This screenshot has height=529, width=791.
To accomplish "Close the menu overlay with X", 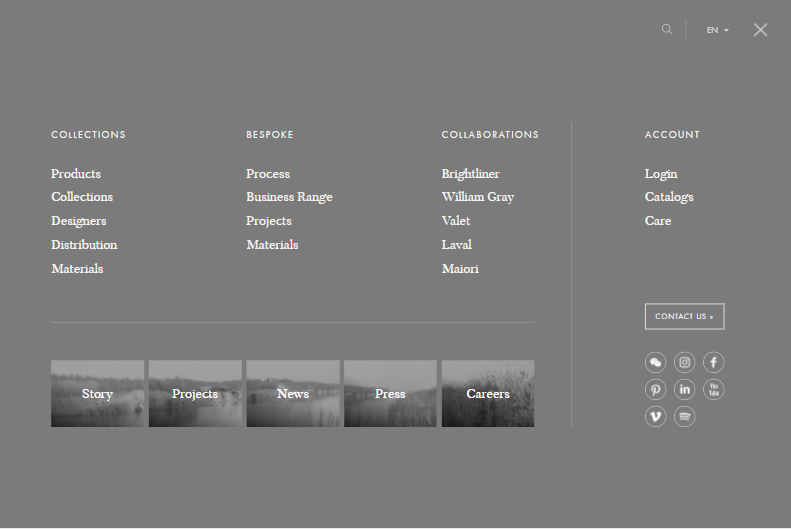I will [760, 30].
